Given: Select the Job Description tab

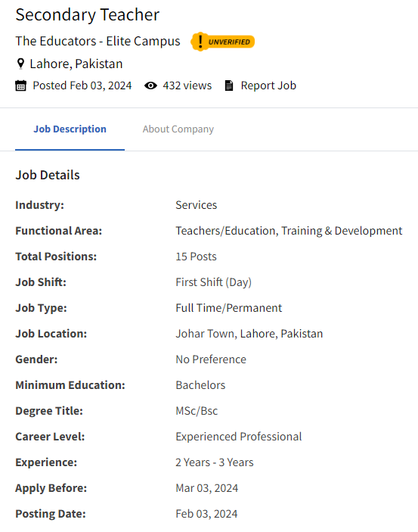Looking at the screenshot, I should tap(70, 129).
